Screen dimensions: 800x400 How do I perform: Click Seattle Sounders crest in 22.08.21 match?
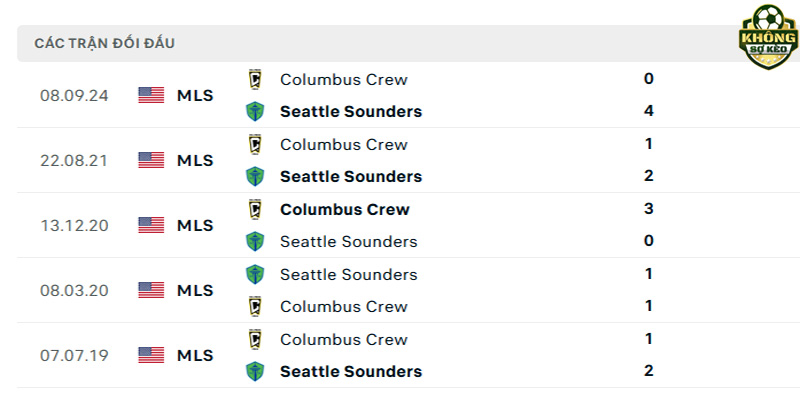click(x=255, y=176)
